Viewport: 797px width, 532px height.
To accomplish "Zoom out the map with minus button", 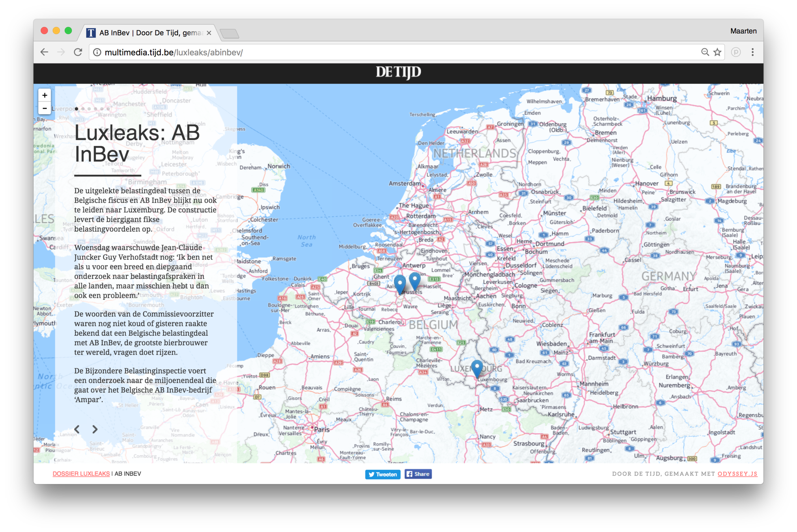I will click(45, 108).
